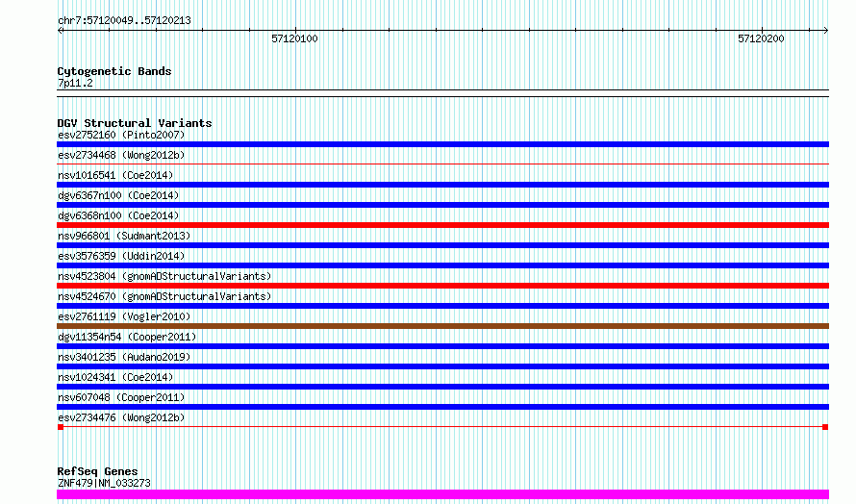Click the 57120100 ruler position label
This screenshot has width=856, height=504.
(x=295, y=38)
